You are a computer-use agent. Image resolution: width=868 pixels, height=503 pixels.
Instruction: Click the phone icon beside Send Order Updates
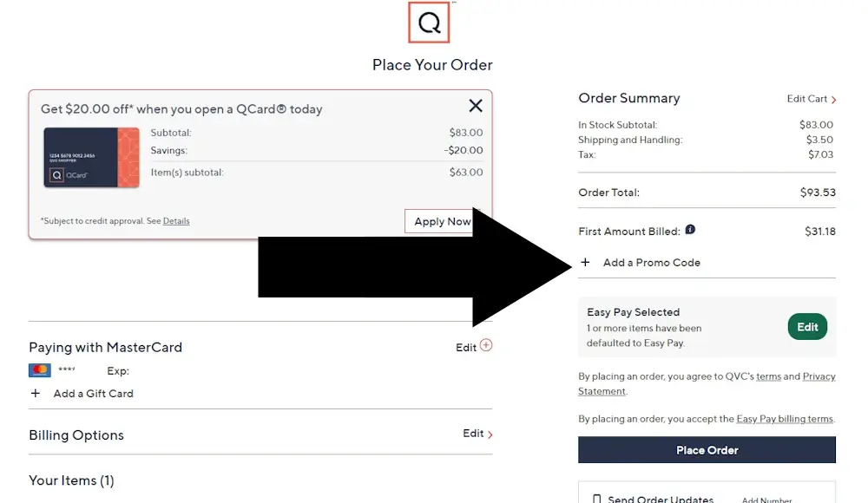(x=597, y=498)
